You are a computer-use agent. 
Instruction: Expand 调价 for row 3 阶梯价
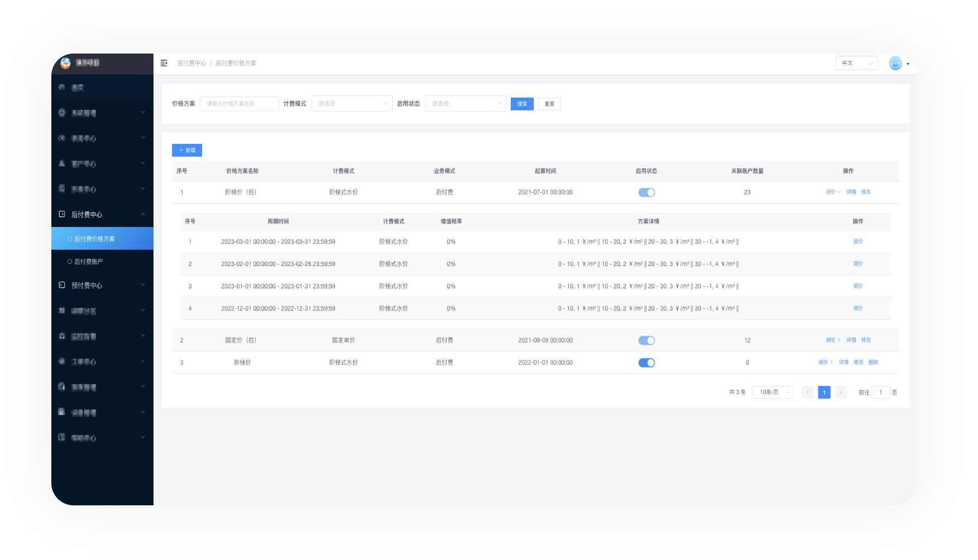pos(826,362)
